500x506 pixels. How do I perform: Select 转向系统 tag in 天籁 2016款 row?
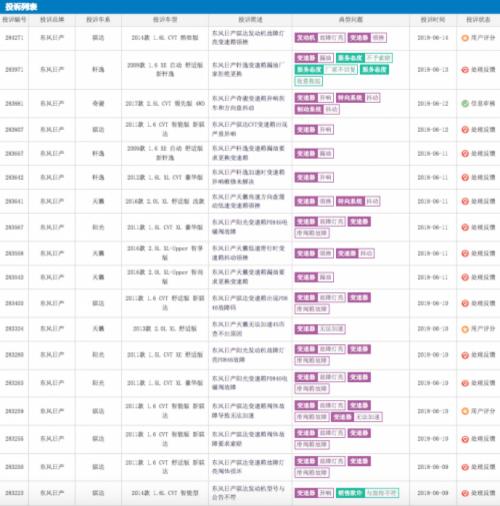(350, 201)
